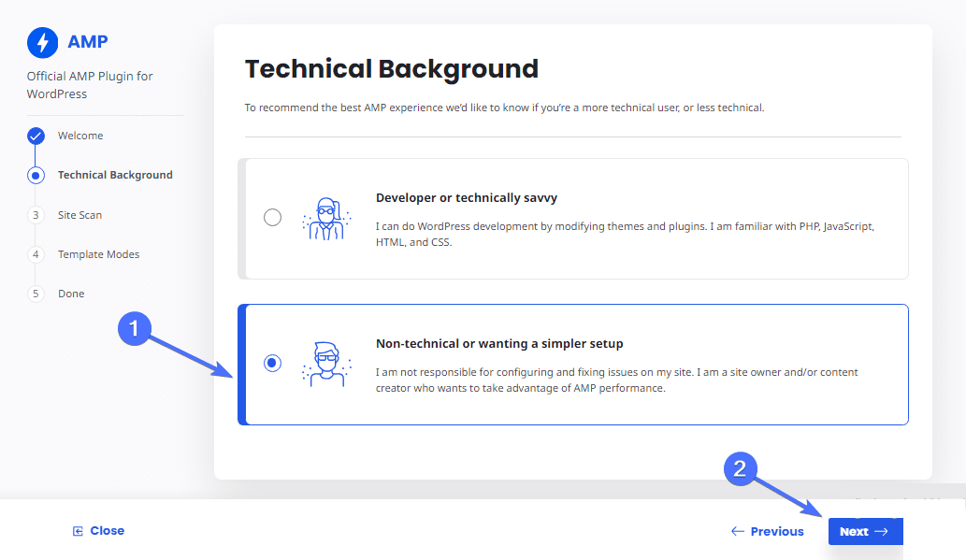This screenshot has height=560, width=966.
Task: Click the AMP wordmark text
Action: point(88,42)
